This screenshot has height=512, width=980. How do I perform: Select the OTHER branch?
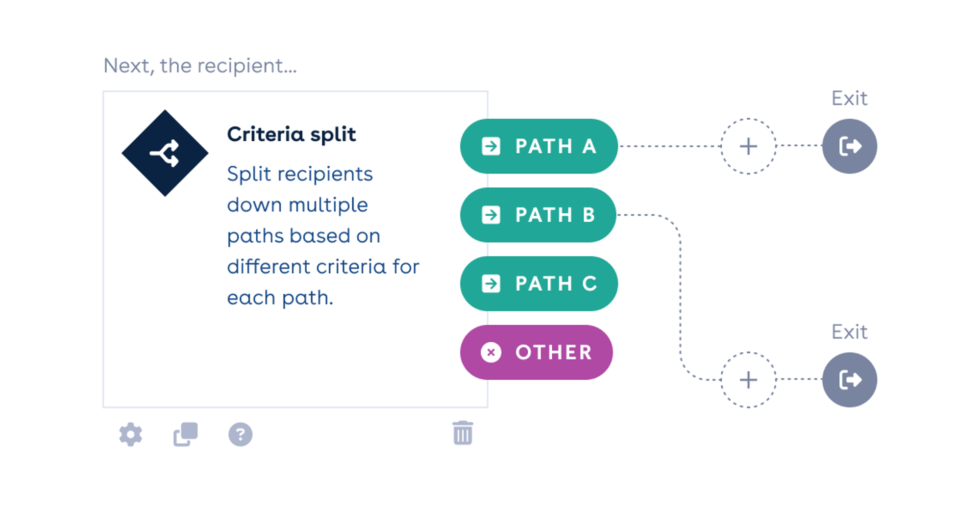(x=537, y=352)
